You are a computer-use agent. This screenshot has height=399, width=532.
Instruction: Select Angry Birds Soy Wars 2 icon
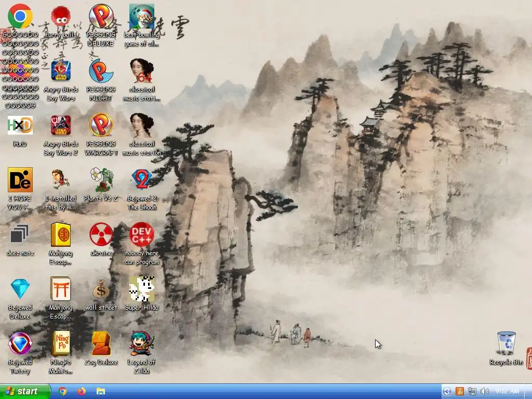61,125
